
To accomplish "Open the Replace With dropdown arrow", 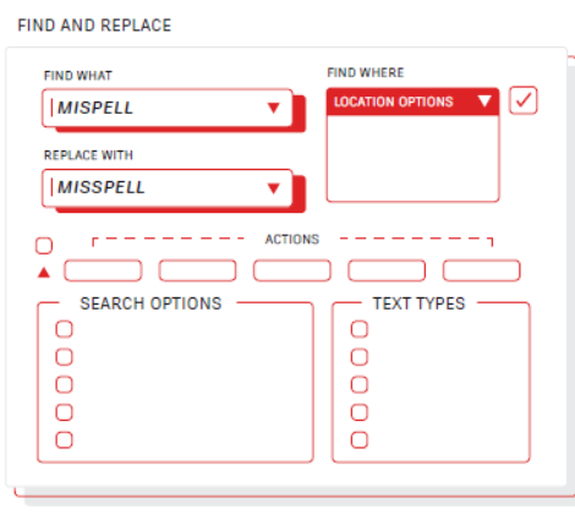I will pos(274,188).
